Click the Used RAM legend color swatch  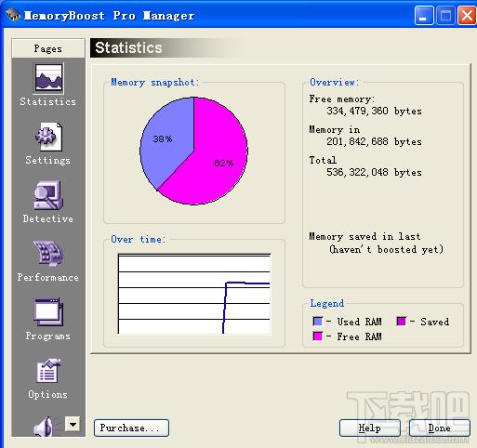[x=317, y=322]
